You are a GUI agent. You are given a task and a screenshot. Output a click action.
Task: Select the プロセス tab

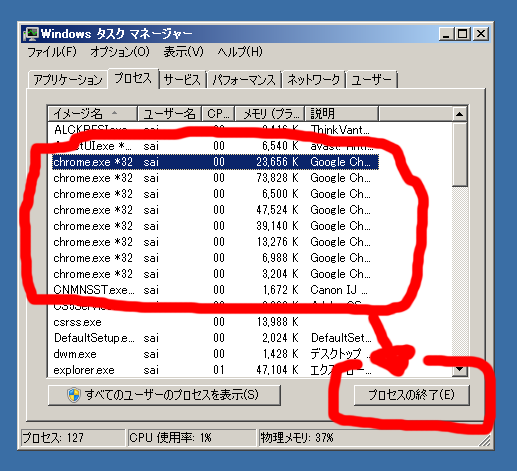coord(133,78)
